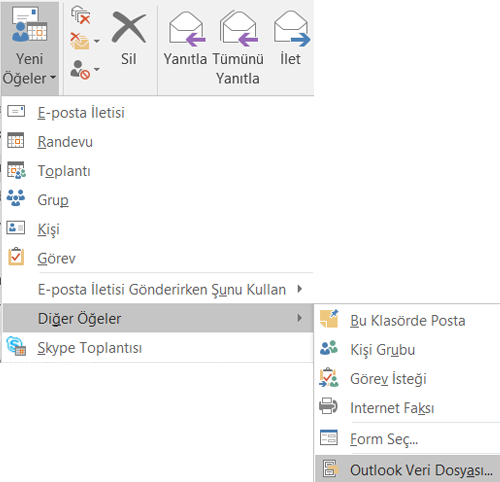This screenshot has height=482, width=500.
Task: Select Kişi Grubu submenu item
Action: [407, 350]
